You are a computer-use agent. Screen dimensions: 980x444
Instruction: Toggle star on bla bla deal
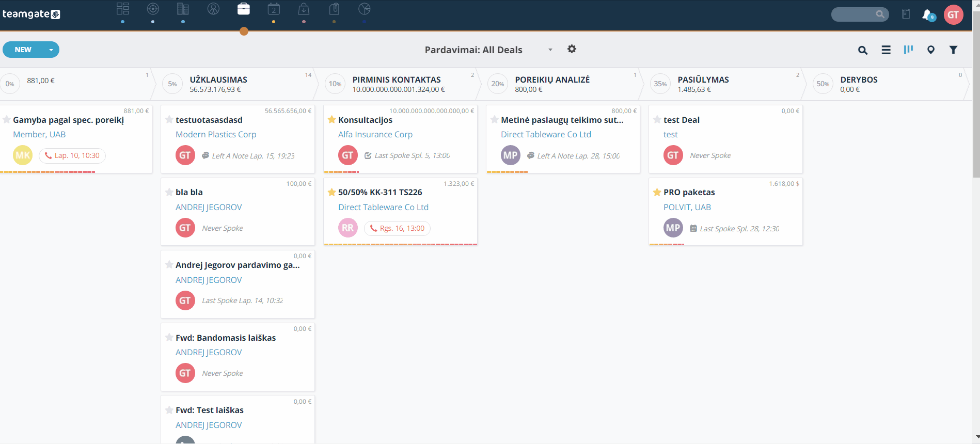pyautogui.click(x=169, y=192)
